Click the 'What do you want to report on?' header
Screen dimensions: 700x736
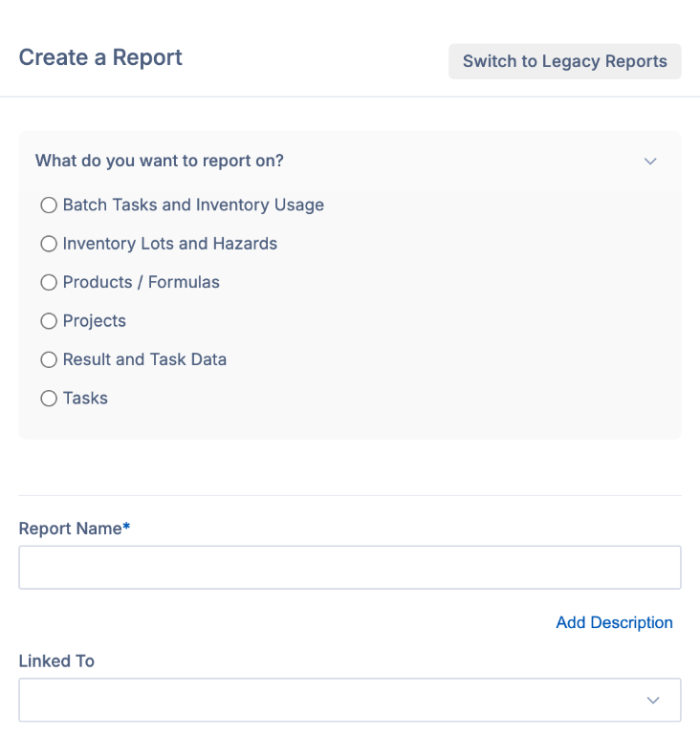[160, 161]
